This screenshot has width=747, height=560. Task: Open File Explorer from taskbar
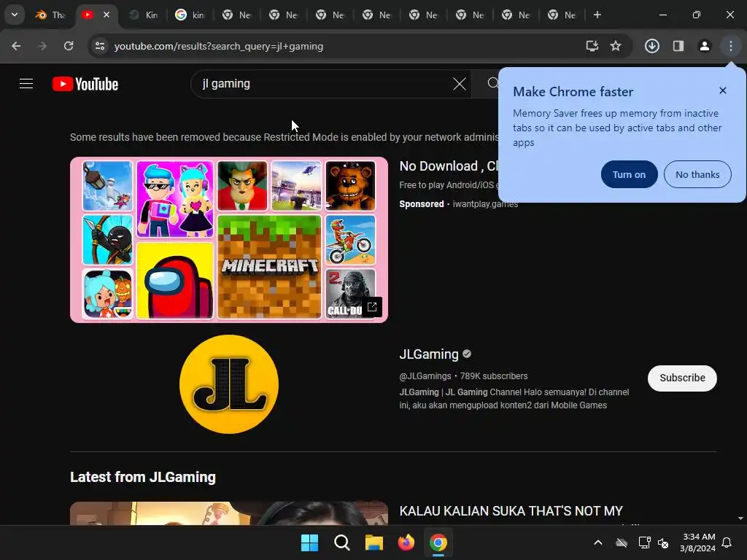click(x=374, y=542)
